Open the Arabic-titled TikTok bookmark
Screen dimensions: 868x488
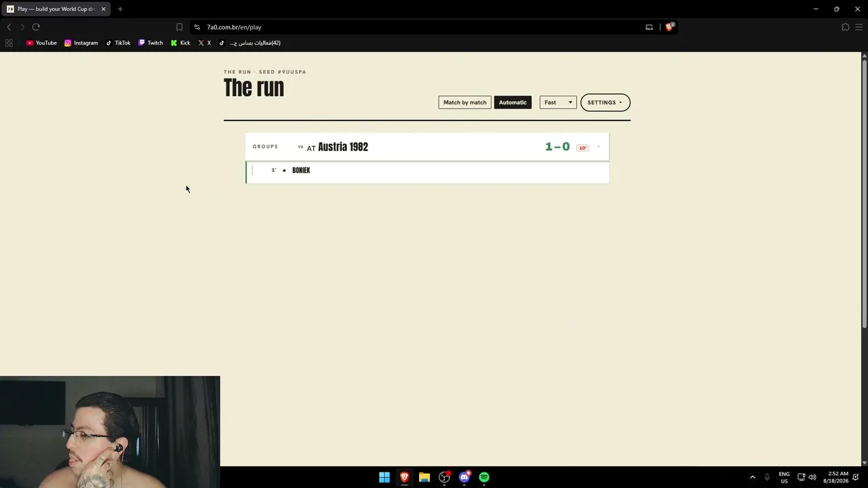[250, 43]
